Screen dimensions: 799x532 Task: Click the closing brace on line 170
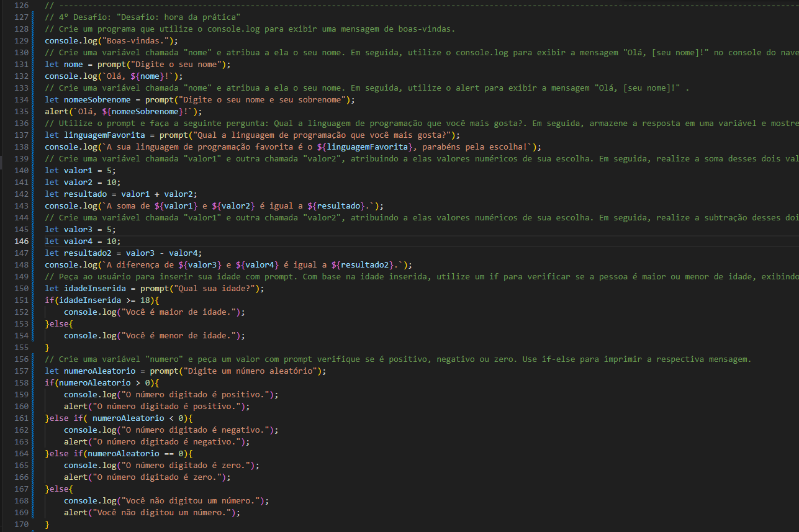pyautogui.click(x=47, y=525)
